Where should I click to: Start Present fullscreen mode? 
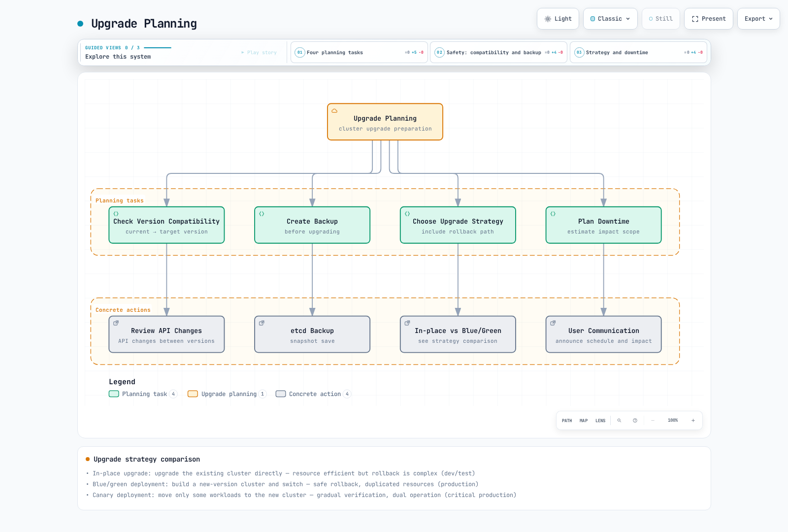[709, 19]
